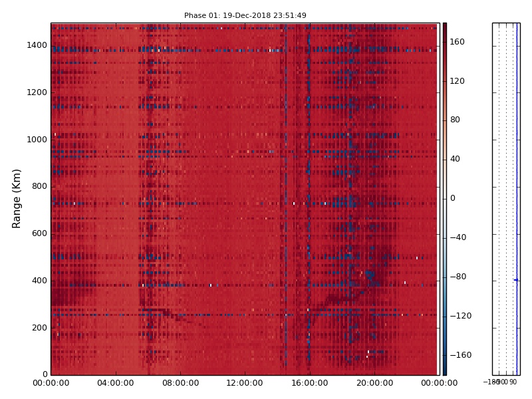The width and height of the screenshot is (532, 399).
Task: Click the 08:00:00 time axis label
Action: pyautogui.click(x=180, y=383)
